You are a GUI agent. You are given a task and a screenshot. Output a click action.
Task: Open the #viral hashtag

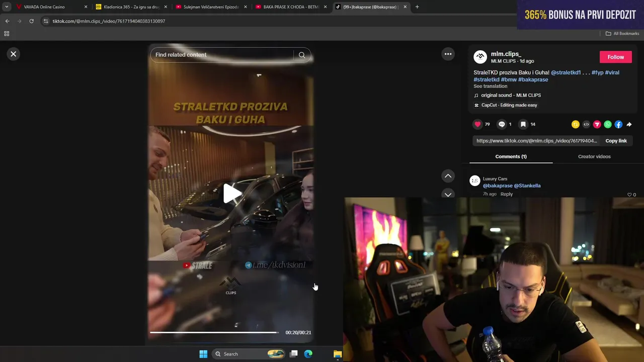click(x=612, y=72)
